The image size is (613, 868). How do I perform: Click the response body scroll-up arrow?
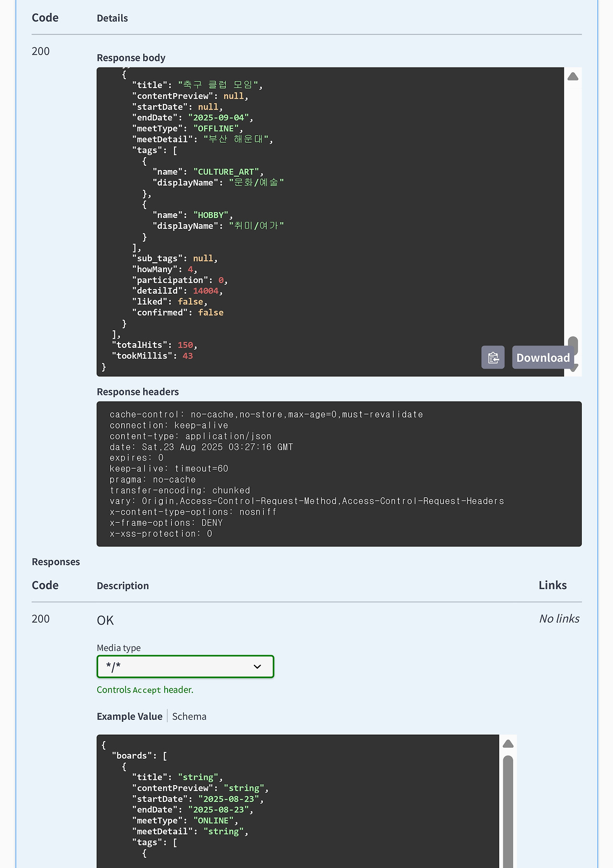573,77
